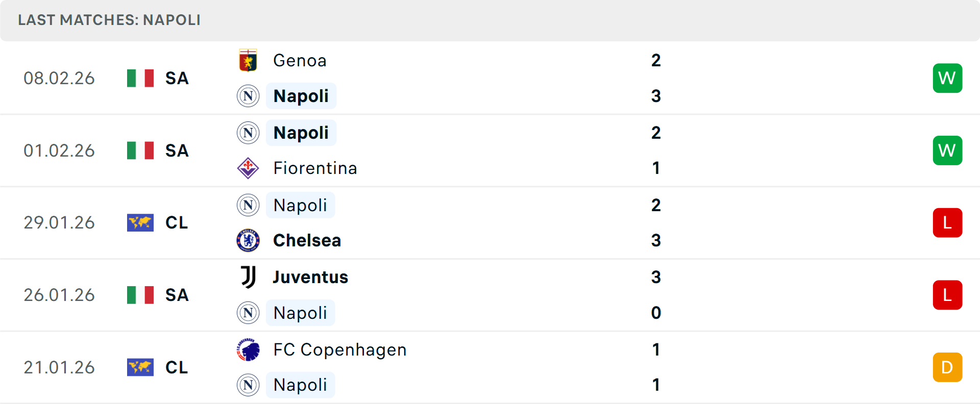This screenshot has width=980, height=404.
Task: Click the 'Last Matches: Napoli' header
Action: [109, 20]
